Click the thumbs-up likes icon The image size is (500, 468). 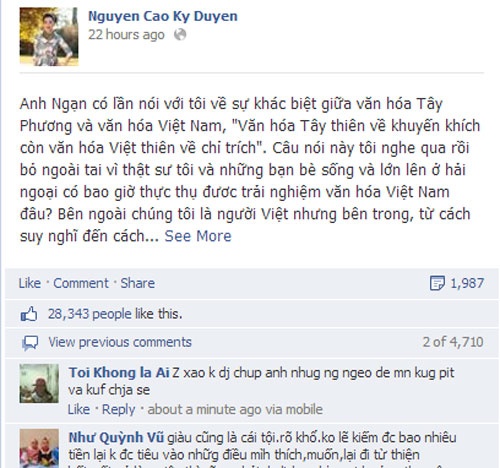pyautogui.click(x=29, y=314)
